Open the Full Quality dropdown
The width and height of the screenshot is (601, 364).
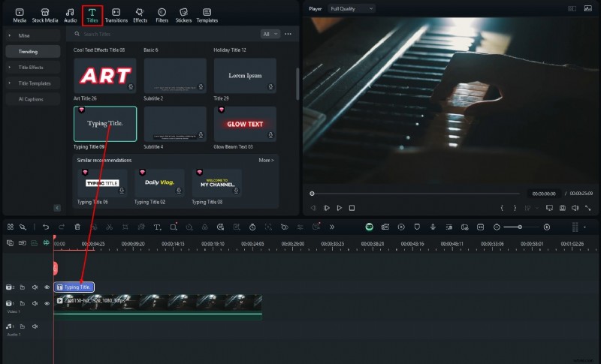(352, 8)
